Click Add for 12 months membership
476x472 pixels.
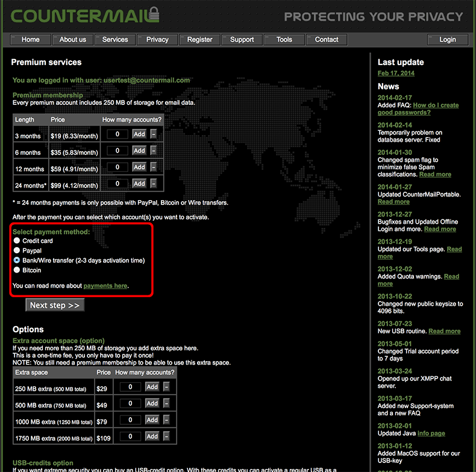(x=139, y=167)
